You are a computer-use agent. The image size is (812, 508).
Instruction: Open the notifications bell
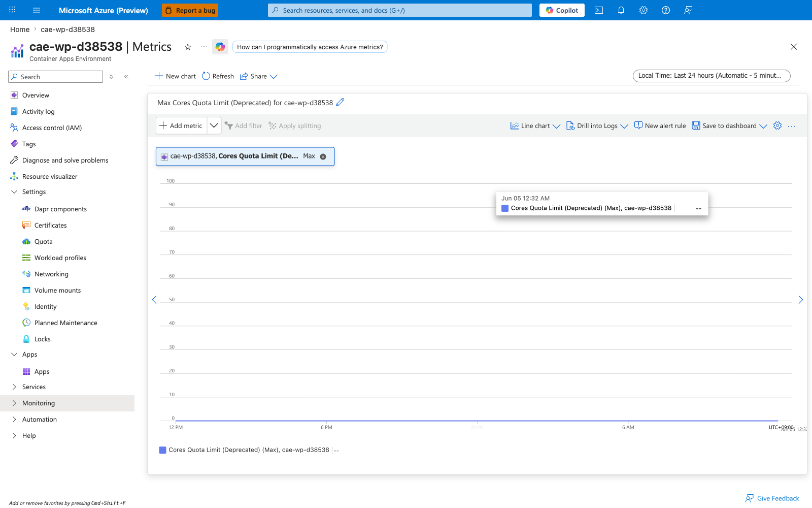click(621, 10)
